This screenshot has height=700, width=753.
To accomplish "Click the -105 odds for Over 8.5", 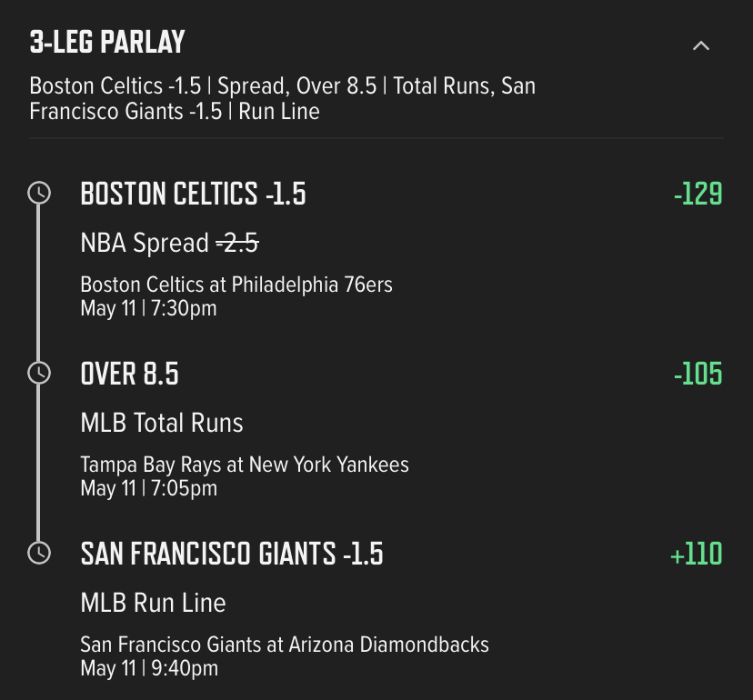I will pyautogui.click(x=698, y=374).
